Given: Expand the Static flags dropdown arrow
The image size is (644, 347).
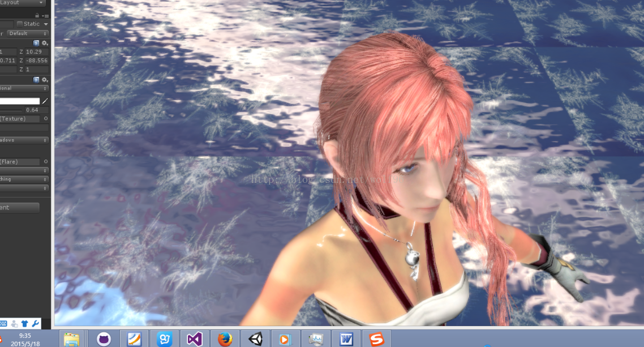Looking at the screenshot, I should pos(46,24).
